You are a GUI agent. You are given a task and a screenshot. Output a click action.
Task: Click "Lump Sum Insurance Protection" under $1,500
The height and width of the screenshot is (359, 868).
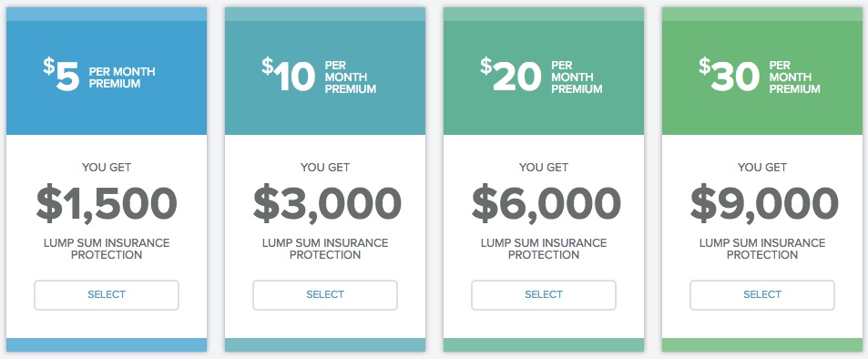(x=107, y=249)
